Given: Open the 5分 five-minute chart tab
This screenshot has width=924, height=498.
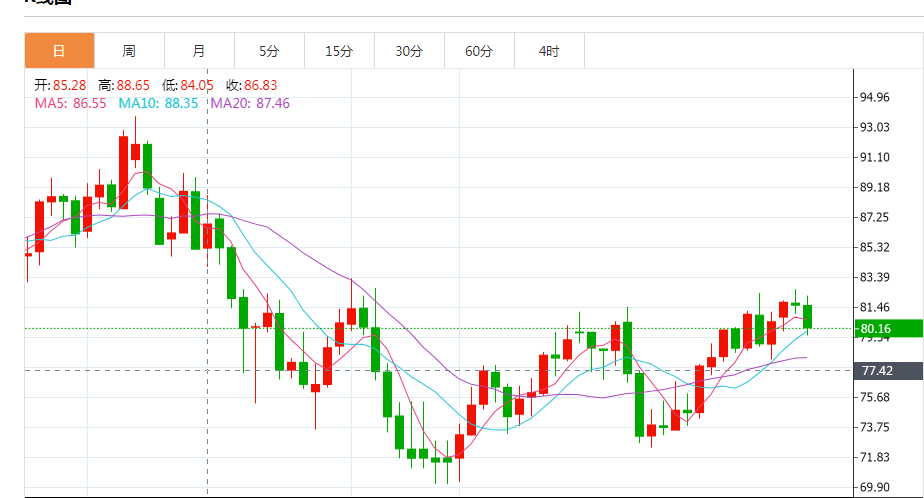Looking at the screenshot, I should [269, 51].
